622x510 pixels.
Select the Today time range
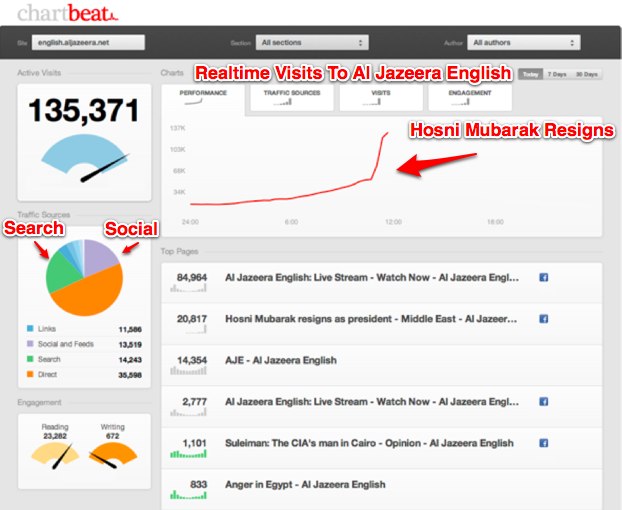(x=530, y=74)
